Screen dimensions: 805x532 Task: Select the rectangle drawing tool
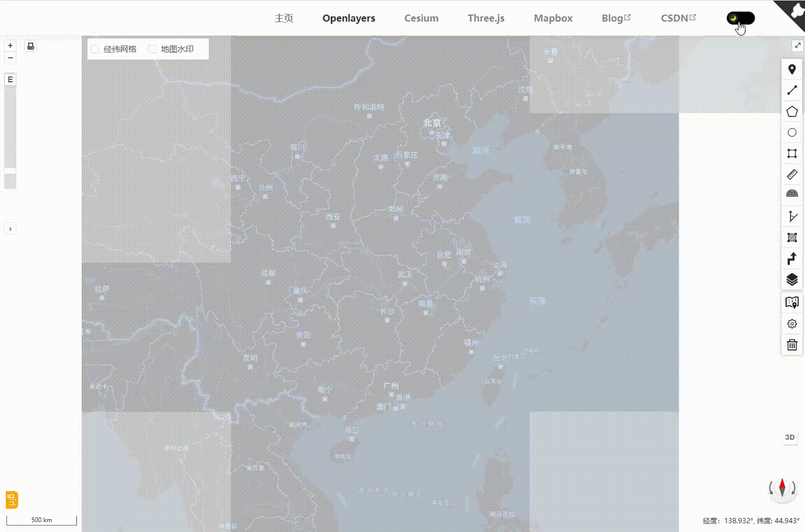(792, 153)
